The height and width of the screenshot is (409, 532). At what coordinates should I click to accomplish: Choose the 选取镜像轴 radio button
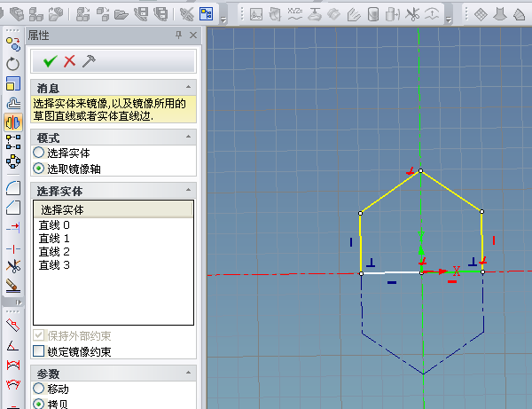click(38, 168)
